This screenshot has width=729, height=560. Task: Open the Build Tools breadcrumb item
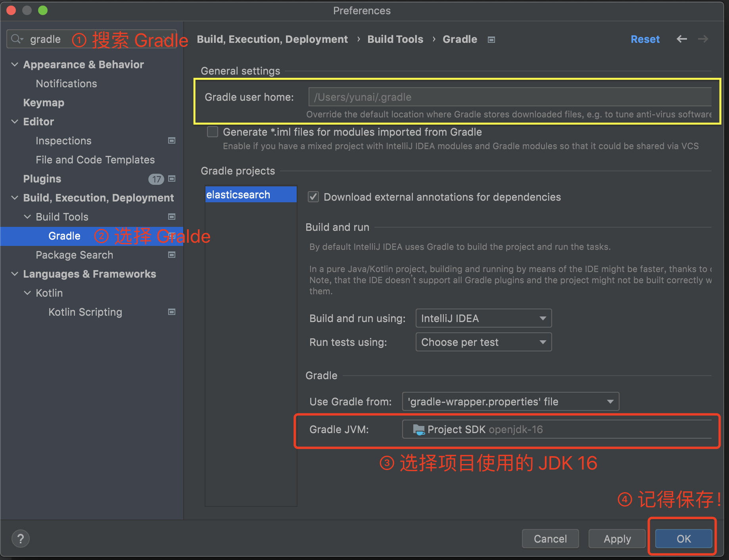(x=395, y=39)
